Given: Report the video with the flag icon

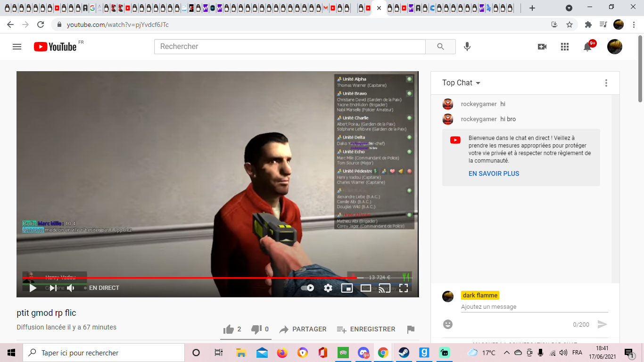Looking at the screenshot, I should tap(411, 329).
